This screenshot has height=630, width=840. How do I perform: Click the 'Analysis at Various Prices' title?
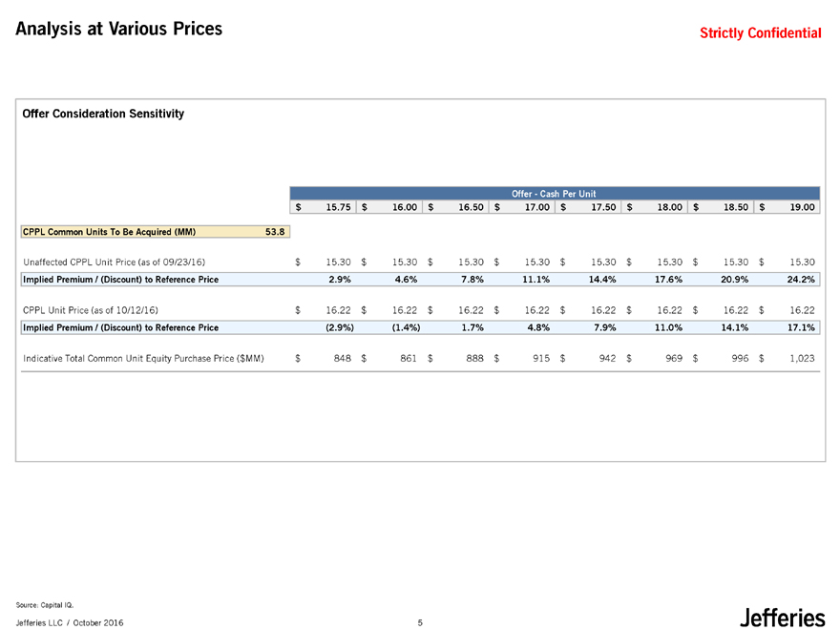click(118, 30)
